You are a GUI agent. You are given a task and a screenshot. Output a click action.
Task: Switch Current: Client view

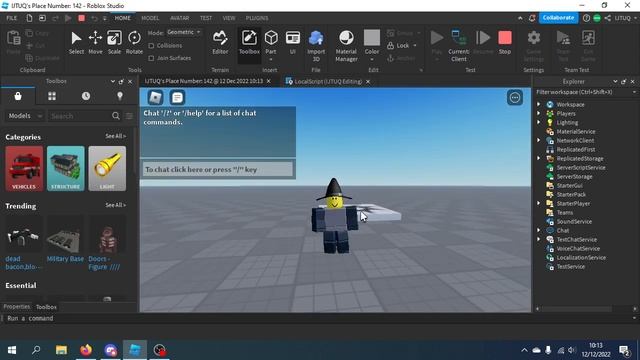click(x=458, y=46)
